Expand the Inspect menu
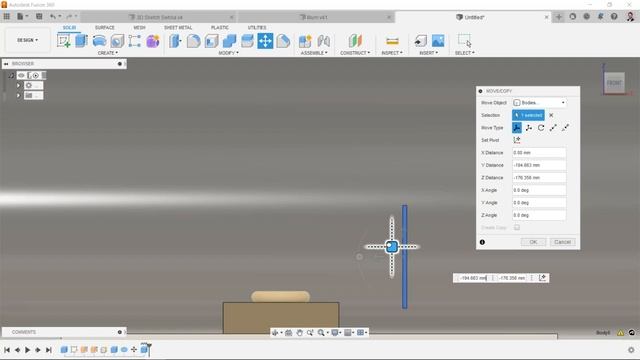This screenshot has width=640, height=360. (392, 53)
